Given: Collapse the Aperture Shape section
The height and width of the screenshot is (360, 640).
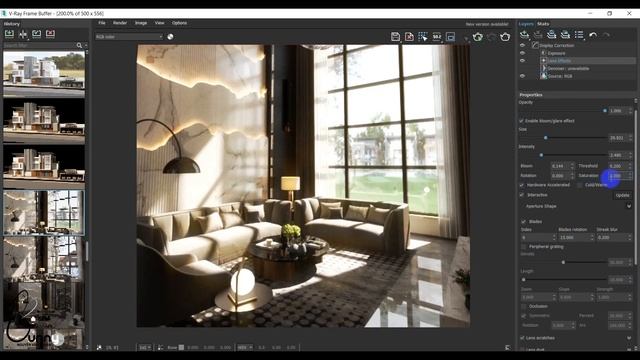Looking at the screenshot, I should pos(629,206).
